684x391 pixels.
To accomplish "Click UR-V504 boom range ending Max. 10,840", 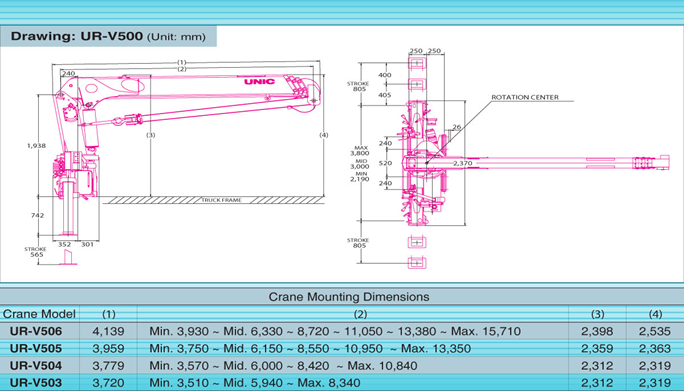I will pos(283,366).
